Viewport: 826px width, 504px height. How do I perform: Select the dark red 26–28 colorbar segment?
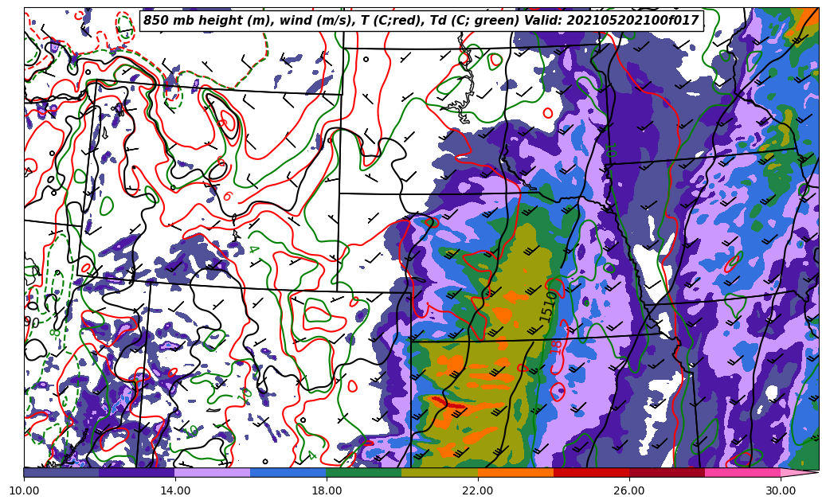(667, 472)
